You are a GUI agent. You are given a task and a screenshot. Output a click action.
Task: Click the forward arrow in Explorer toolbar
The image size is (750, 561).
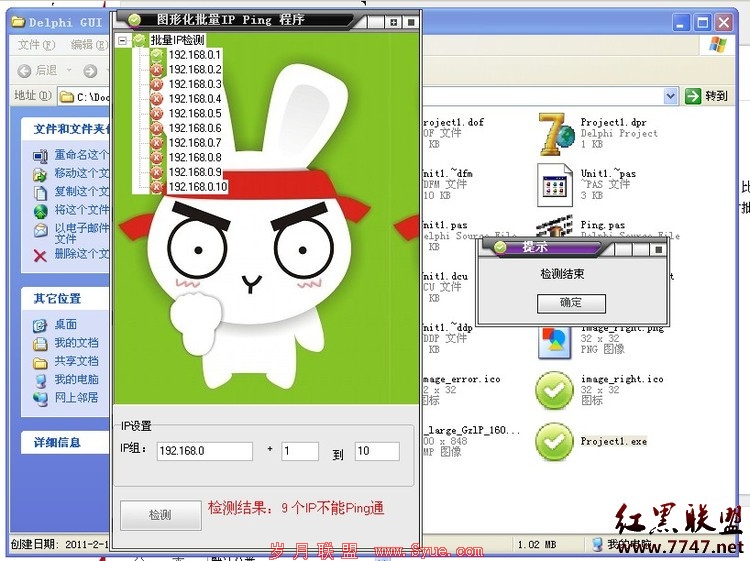(x=90, y=71)
